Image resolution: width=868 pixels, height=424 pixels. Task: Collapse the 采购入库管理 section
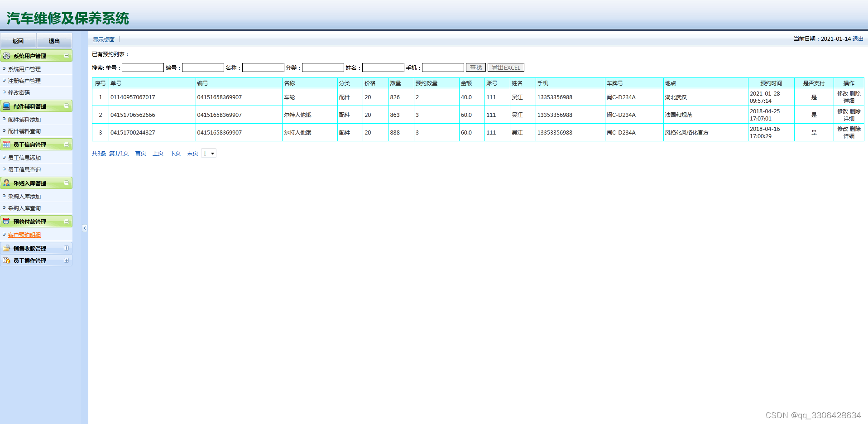(x=66, y=183)
